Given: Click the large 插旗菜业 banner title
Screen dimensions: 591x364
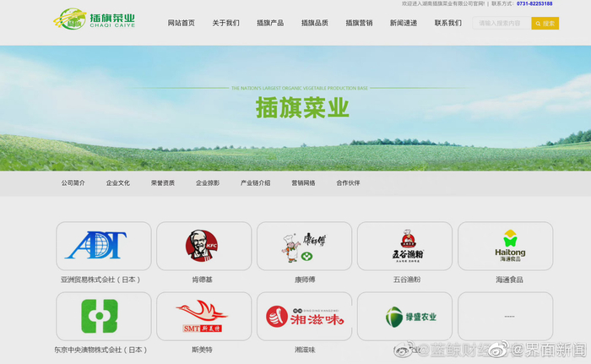Looking at the screenshot, I should click(x=302, y=108).
